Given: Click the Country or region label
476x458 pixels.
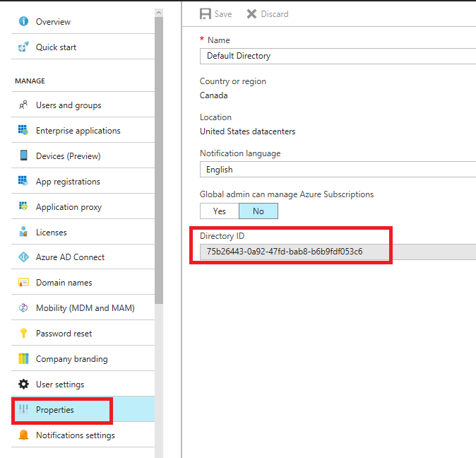Looking at the screenshot, I should pyautogui.click(x=233, y=81).
